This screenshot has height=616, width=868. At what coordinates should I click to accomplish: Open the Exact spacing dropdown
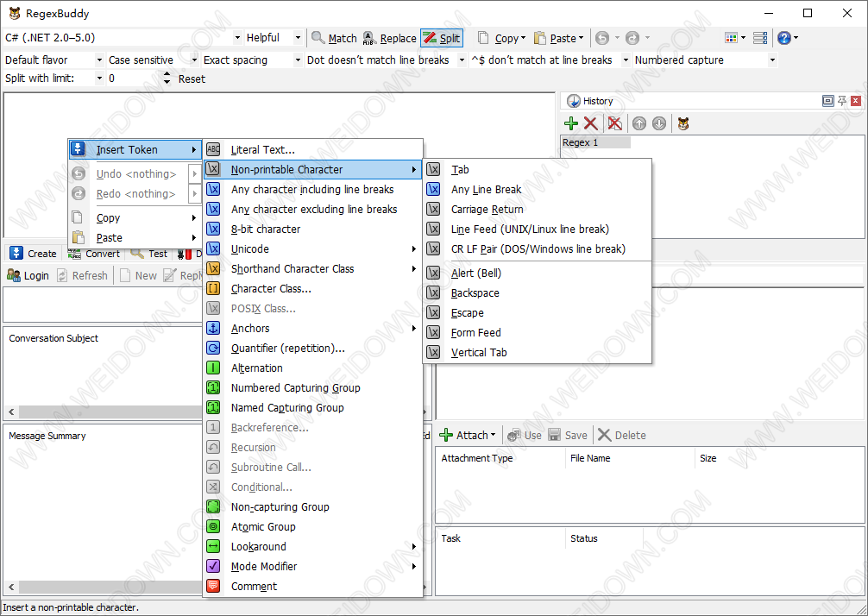tap(298, 60)
